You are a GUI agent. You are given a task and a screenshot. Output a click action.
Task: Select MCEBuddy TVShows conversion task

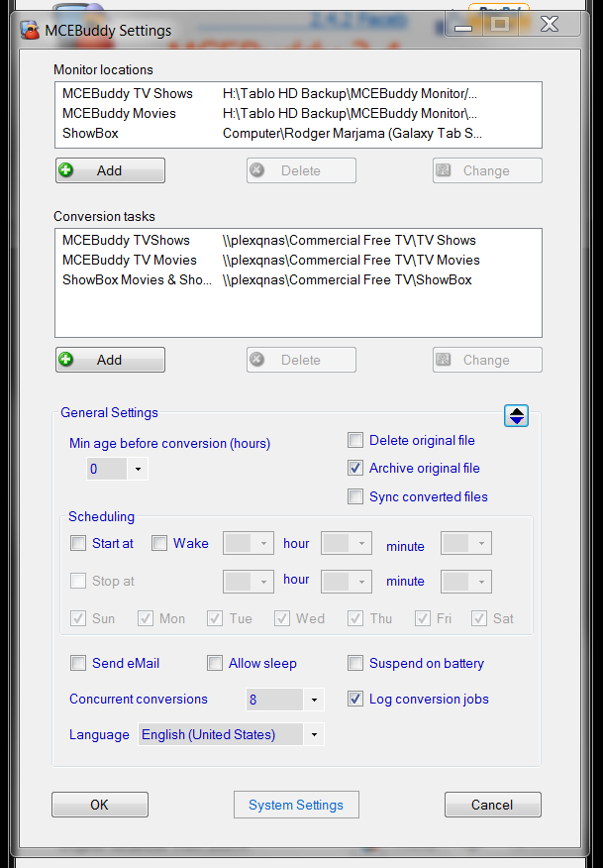298,240
